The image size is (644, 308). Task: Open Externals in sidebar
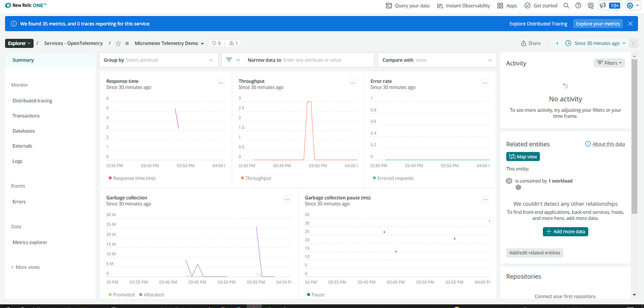coord(23,146)
